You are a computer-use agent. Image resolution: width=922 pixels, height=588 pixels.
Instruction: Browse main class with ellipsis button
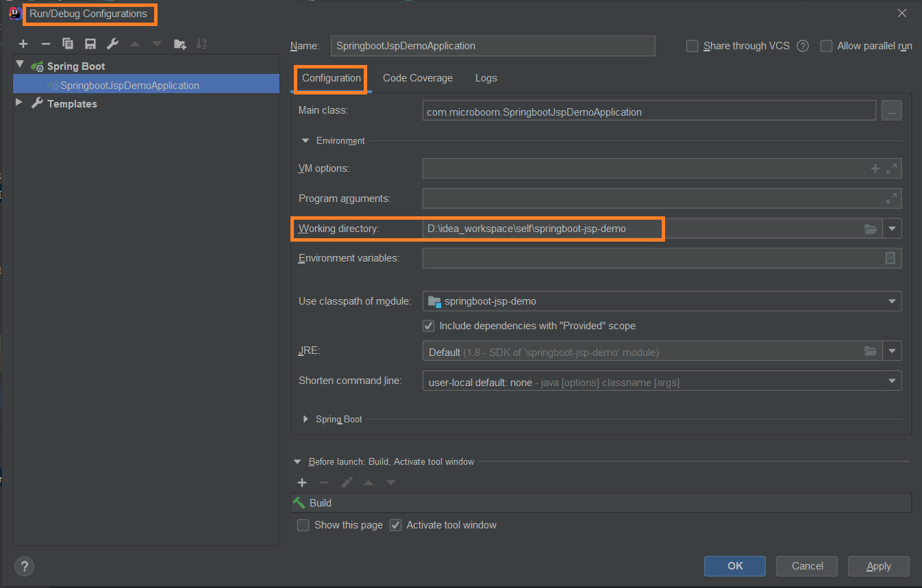(x=891, y=110)
